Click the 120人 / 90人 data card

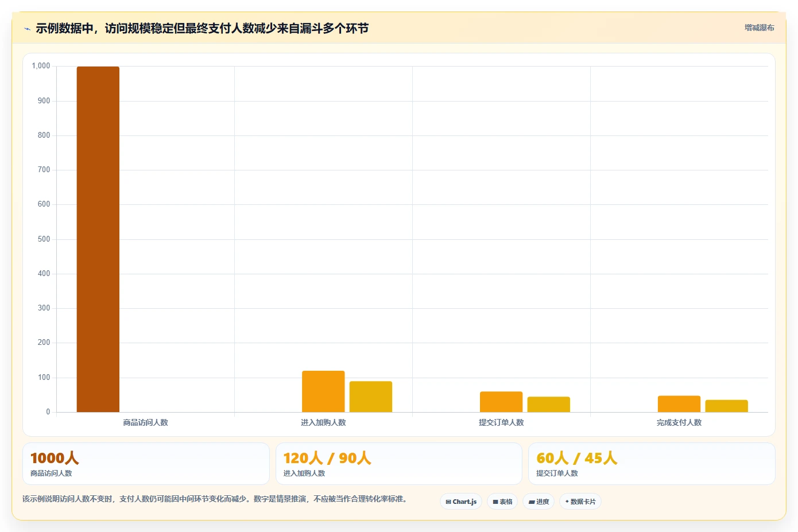(x=399, y=464)
